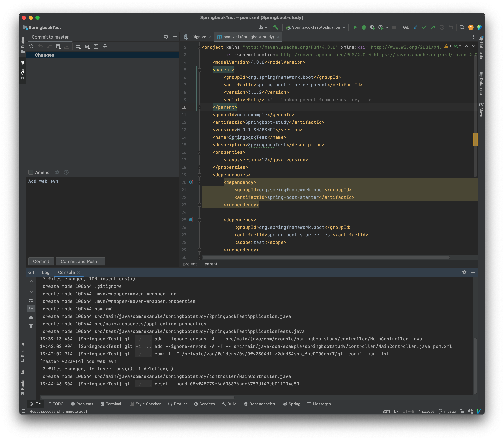504x440 pixels.
Task: Refresh changes in Commit panel
Action: [31, 46]
